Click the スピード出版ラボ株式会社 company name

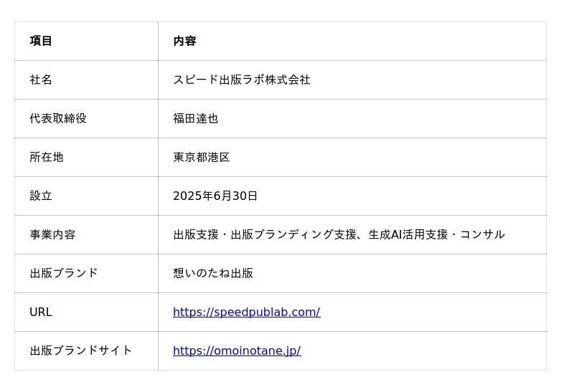click(x=241, y=80)
